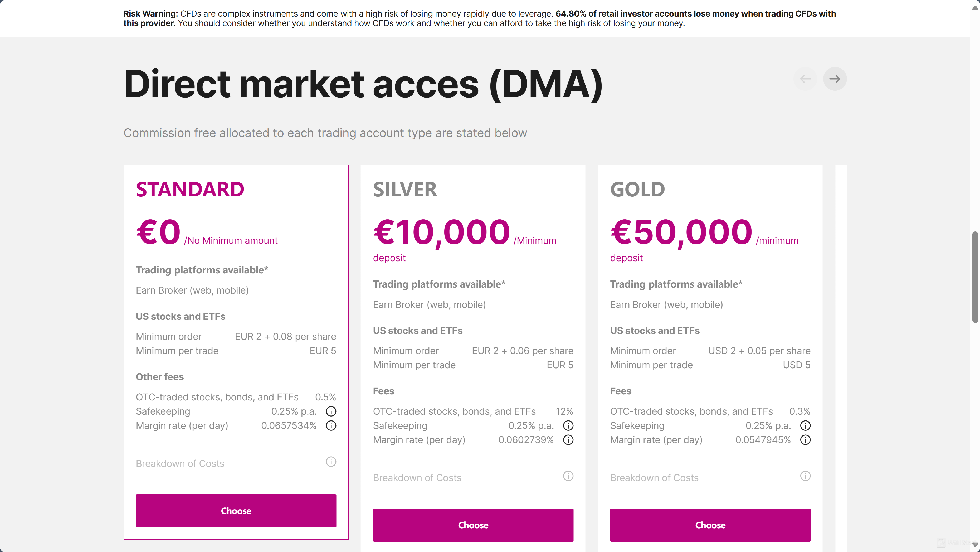The image size is (980, 552).
Task: Click the next carousel arrow button
Action: [x=835, y=79]
